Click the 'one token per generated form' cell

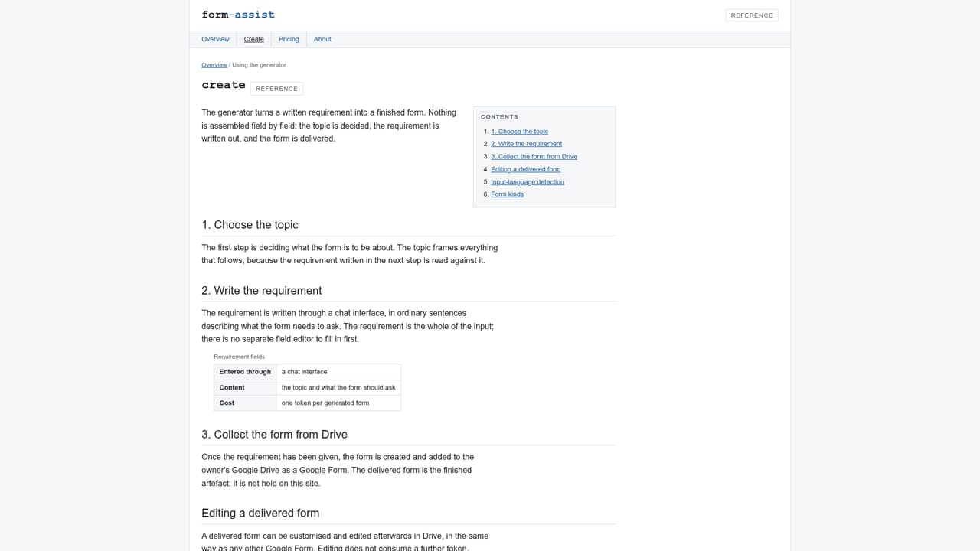pos(338,403)
